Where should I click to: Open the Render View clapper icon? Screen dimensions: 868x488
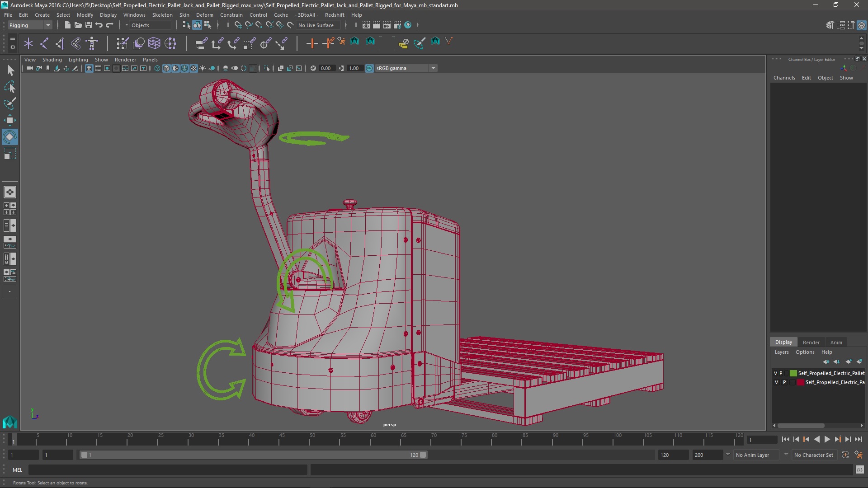pyautogui.click(x=366, y=25)
